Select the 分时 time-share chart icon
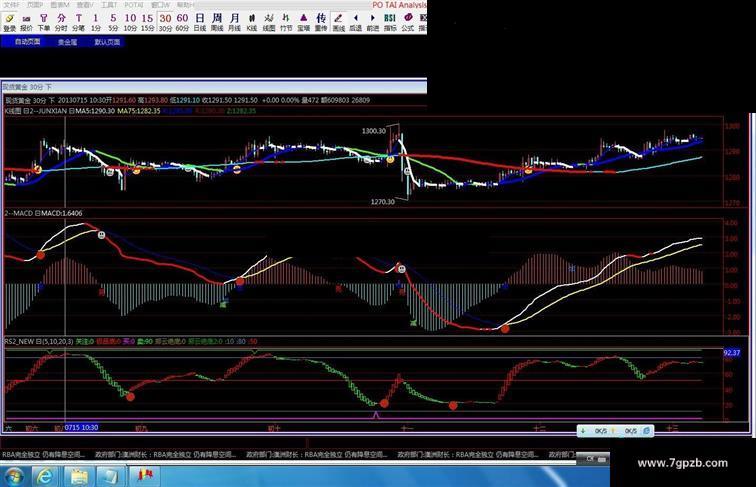Image resolution: width=756 pixels, height=487 pixels. (x=61, y=21)
